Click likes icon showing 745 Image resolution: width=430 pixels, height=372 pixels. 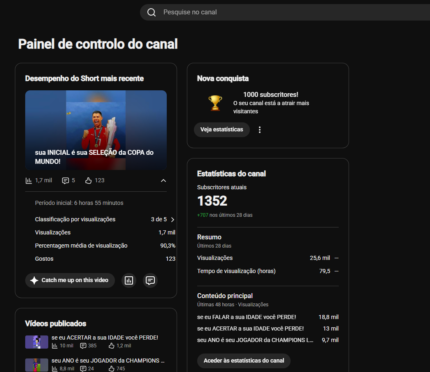(x=112, y=369)
